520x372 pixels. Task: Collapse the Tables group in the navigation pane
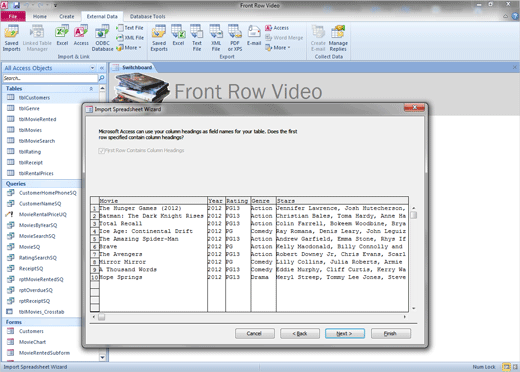(x=91, y=89)
